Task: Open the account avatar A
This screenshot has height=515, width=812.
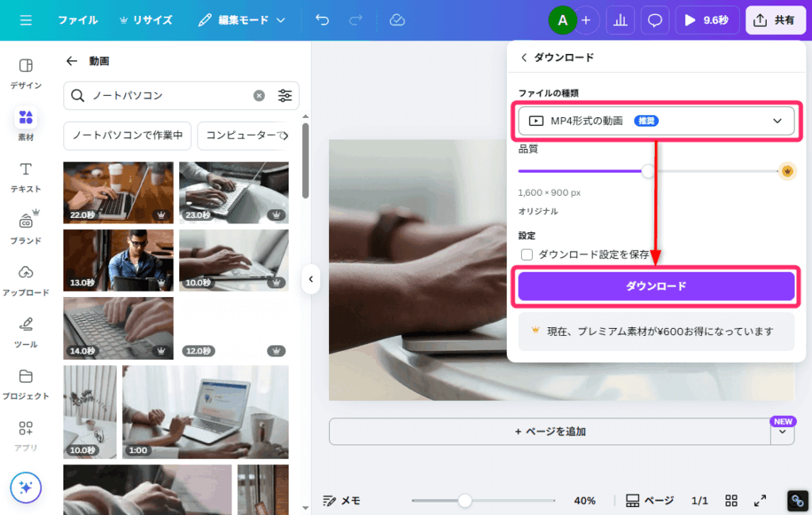Action: pyautogui.click(x=562, y=20)
